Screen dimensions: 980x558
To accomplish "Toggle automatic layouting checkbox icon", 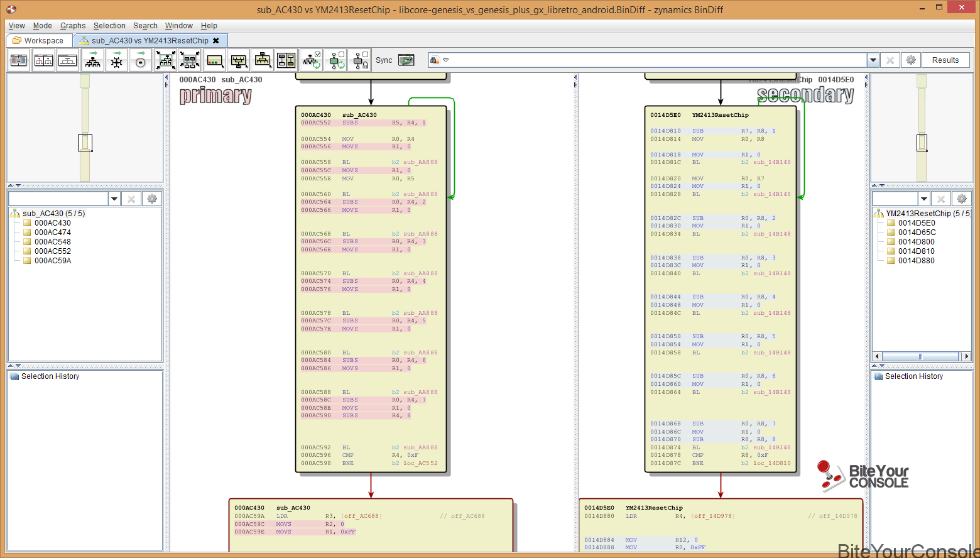I will 312,60.
